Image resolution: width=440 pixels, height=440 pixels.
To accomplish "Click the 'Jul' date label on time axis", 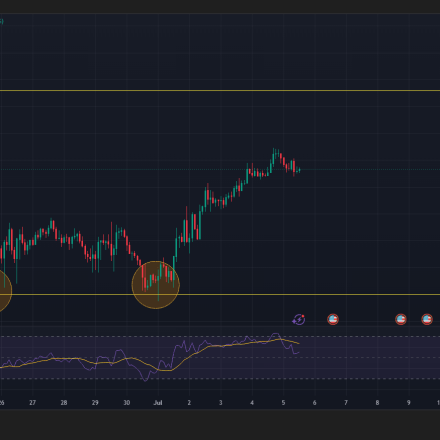I will pyautogui.click(x=158, y=403).
